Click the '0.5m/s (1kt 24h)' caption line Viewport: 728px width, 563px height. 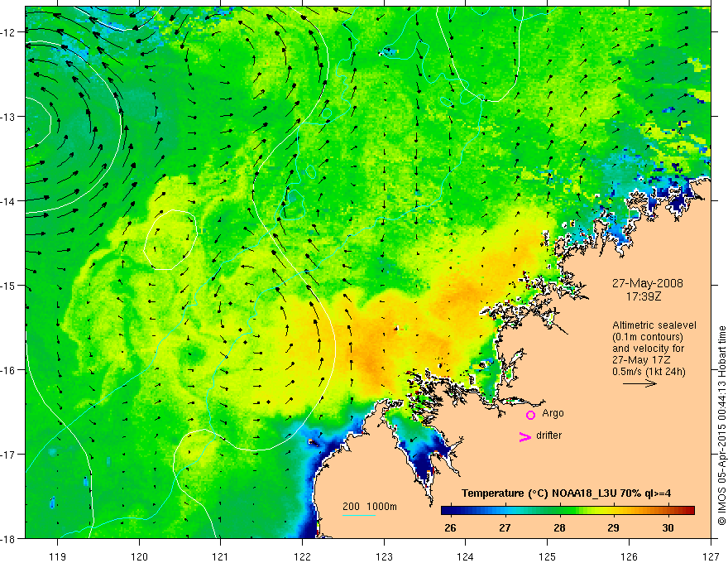click(649, 372)
